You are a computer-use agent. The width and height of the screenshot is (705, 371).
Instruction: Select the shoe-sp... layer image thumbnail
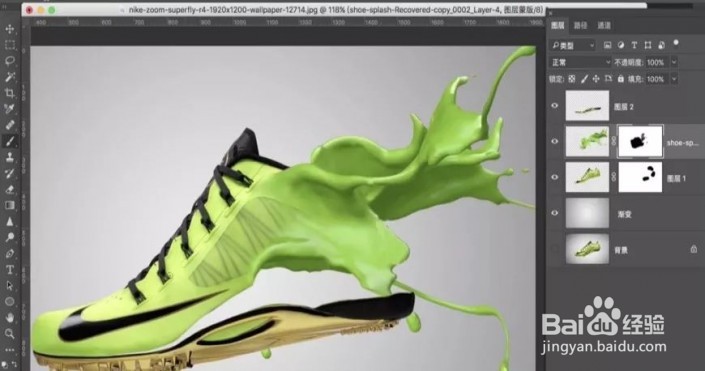pos(587,141)
